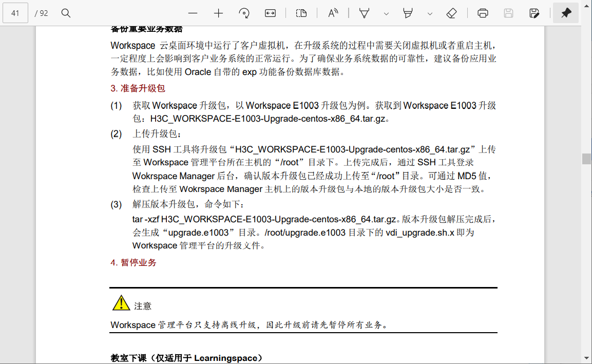Click the heading '3. 准备升级包'
Image resolution: width=592 pixels, height=364 pixels.
pos(138,88)
